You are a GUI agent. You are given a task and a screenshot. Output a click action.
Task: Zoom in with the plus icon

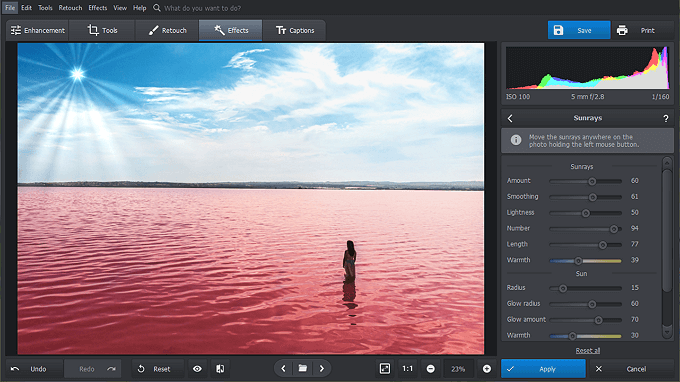(x=487, y=369)
